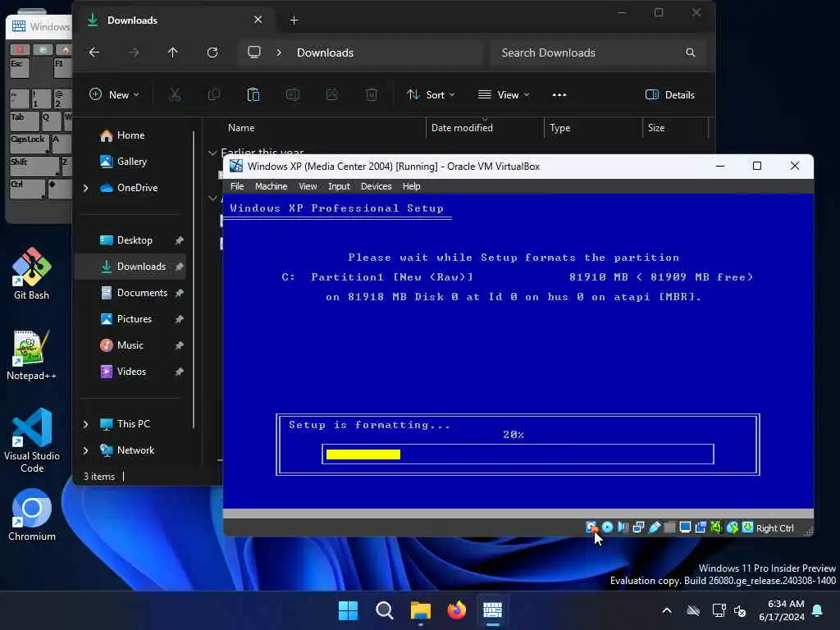Open the See more ellipsis in Explorer
Viewport: 840px width, 630px height.
click(559, 95)
